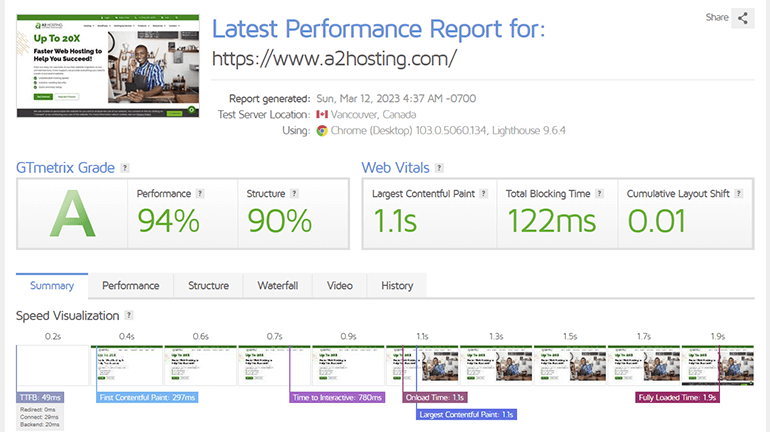This screenshot has height=432, width=770.
Task: Click the Redirect: 0ms detail
Action: pos(38,409)
